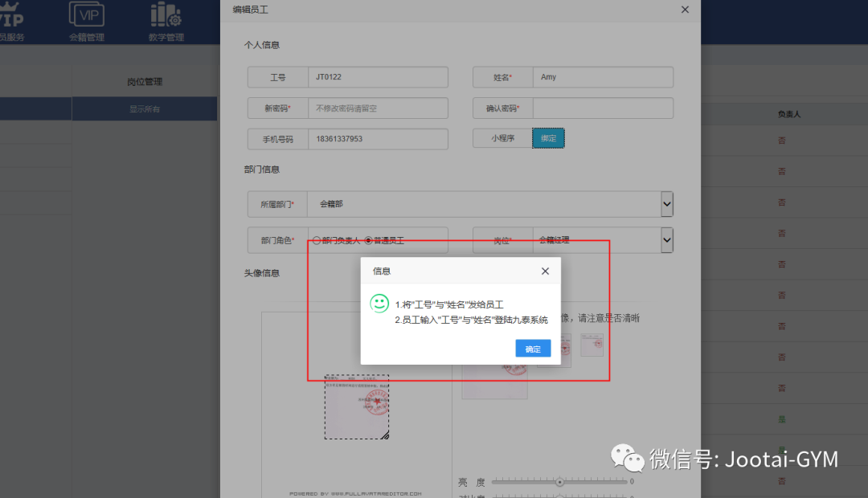Click the large avatar preview thumbnail

coord(494,382)
